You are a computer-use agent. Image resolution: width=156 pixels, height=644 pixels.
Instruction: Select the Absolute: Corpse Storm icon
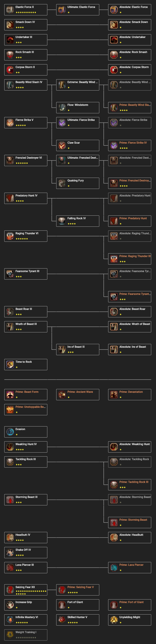114,70
